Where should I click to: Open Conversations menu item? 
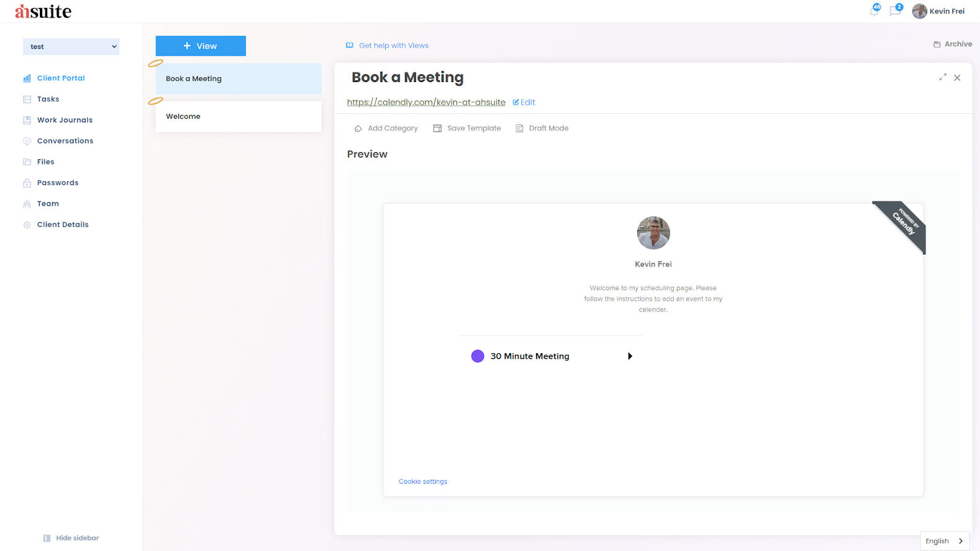click(x=65, y=141)
